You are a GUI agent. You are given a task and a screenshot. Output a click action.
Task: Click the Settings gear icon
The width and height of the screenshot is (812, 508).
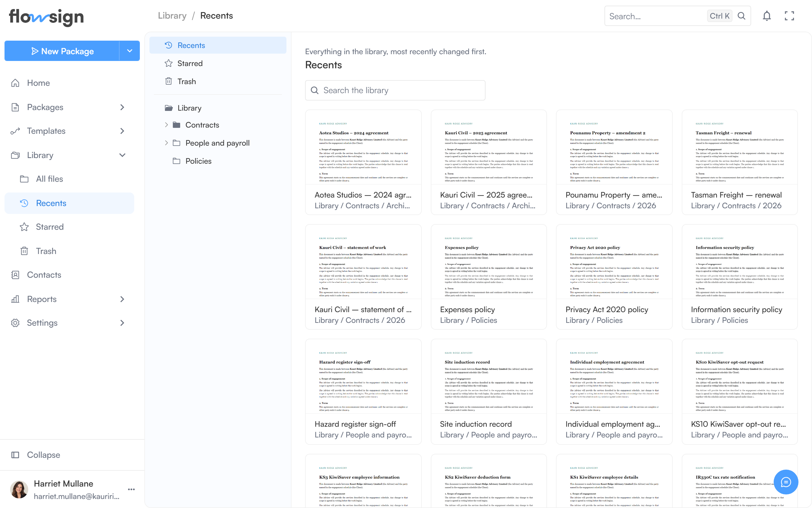coord(15,323)
